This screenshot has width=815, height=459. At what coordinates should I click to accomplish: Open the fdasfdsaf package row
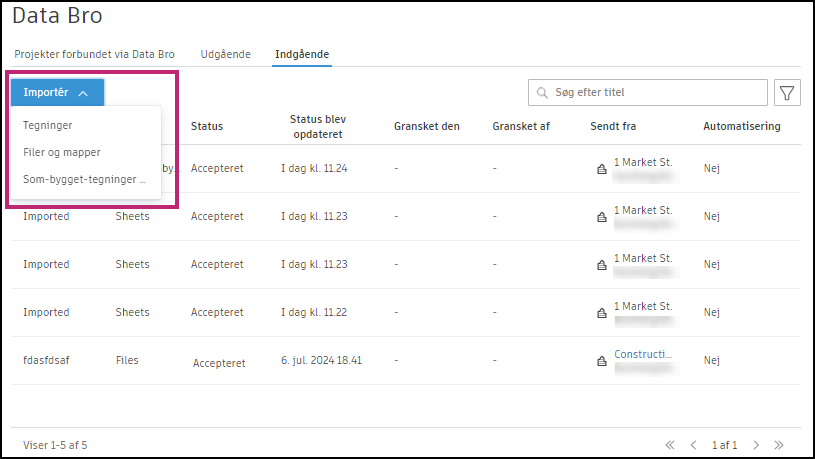coord(47,360)
